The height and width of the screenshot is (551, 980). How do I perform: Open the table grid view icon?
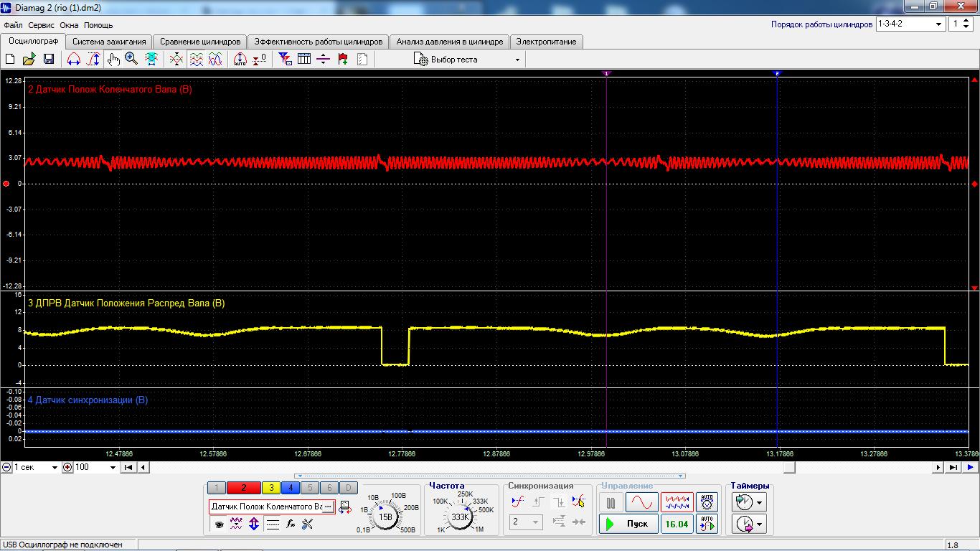(304, 60)
